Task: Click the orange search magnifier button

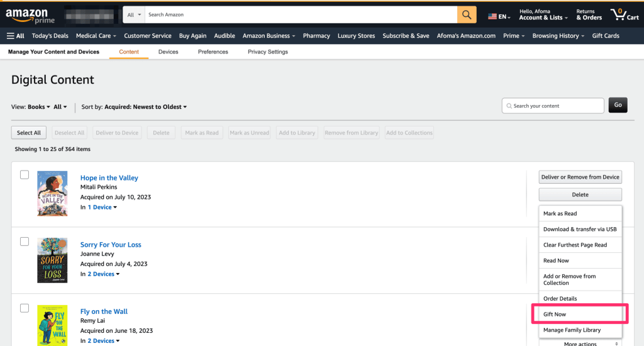Action: pyautogui.click(x=467, y=15)
